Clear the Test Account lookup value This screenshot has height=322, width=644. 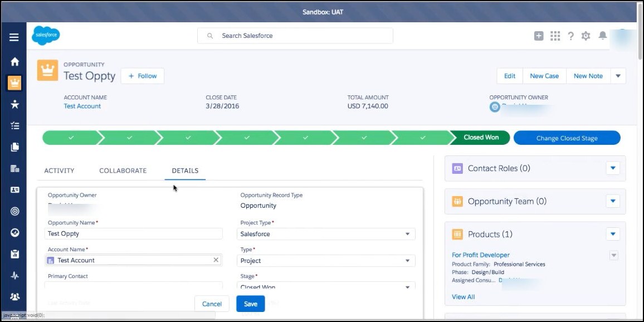point(216,260)
